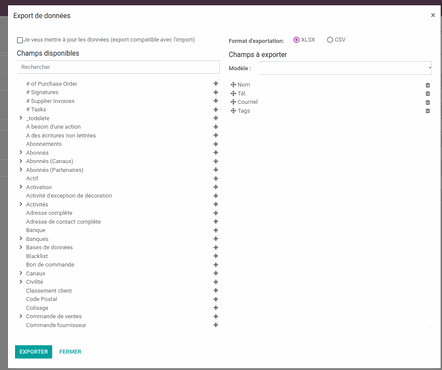The width and height of the screenshot is (442, 370).
Task: Expand 'Activités' field chevron
Action: 21,204
